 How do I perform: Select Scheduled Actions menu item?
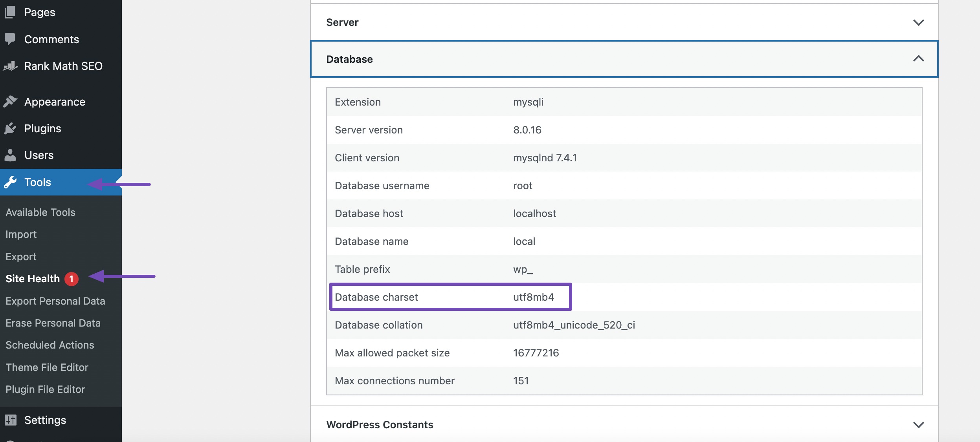point(50,344)
